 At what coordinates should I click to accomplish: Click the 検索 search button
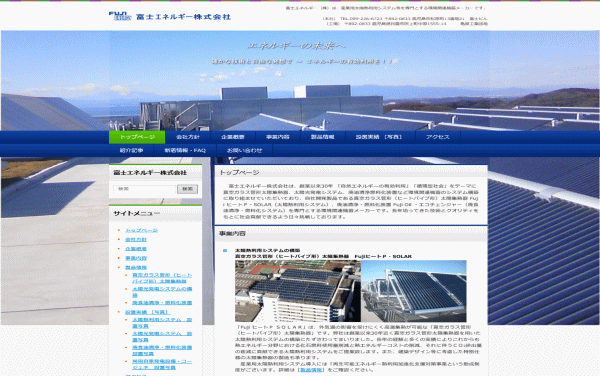point(188,189)
